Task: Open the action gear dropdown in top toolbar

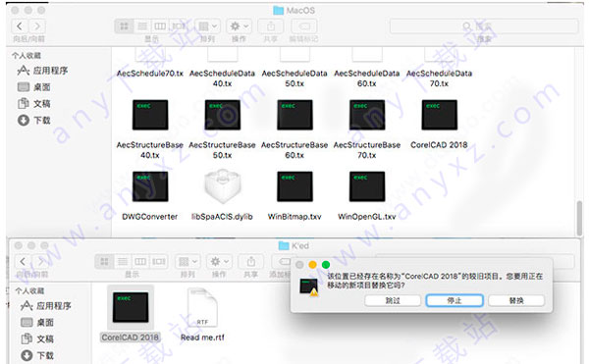Action: 239,26
